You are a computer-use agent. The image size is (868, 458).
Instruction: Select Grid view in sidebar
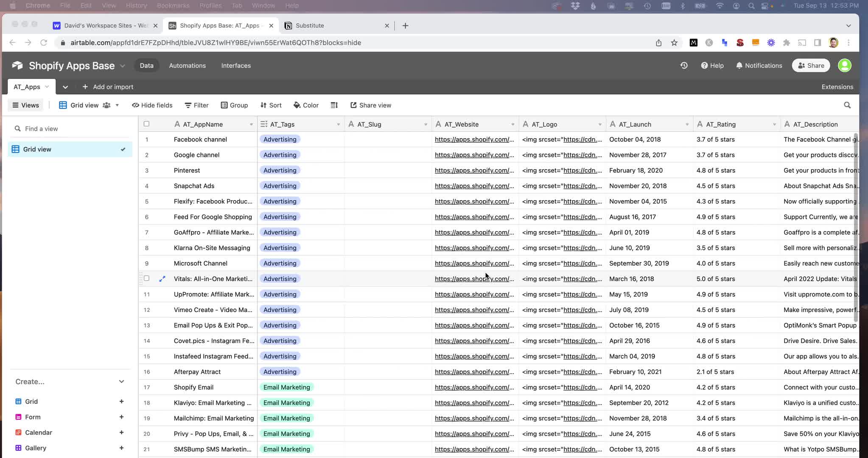coord(70,149)
